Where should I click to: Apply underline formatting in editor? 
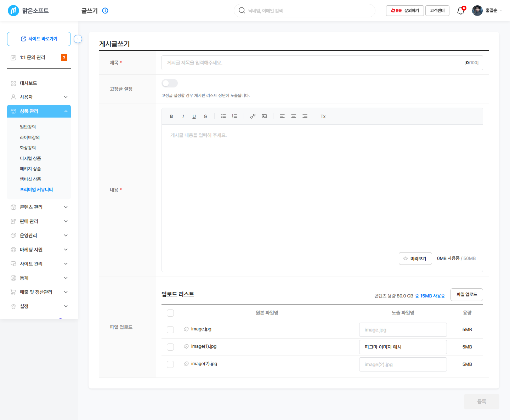(x=194, y=116)
